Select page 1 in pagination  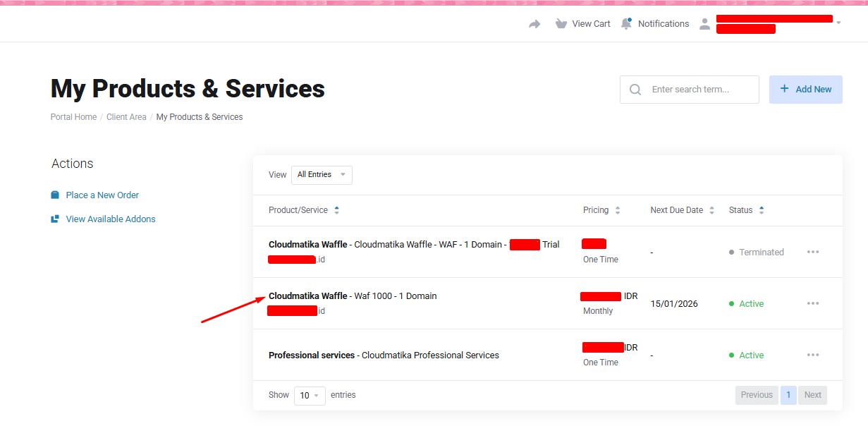click(788, 395)
